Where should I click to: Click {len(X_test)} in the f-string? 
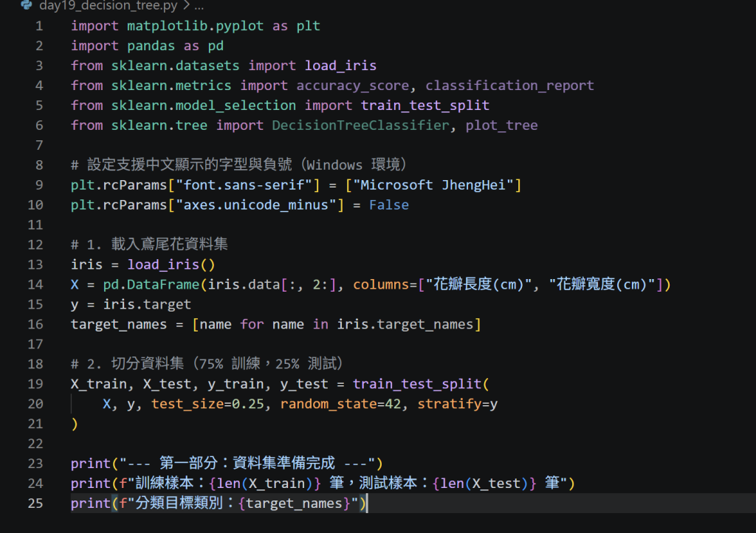[484, 484]
